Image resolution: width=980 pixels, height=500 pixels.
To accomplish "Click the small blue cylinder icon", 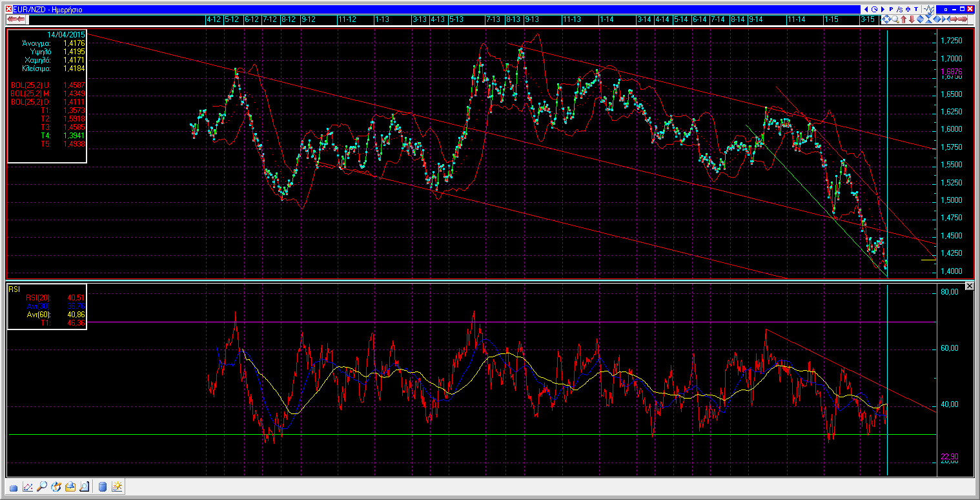I will (14, 488).
